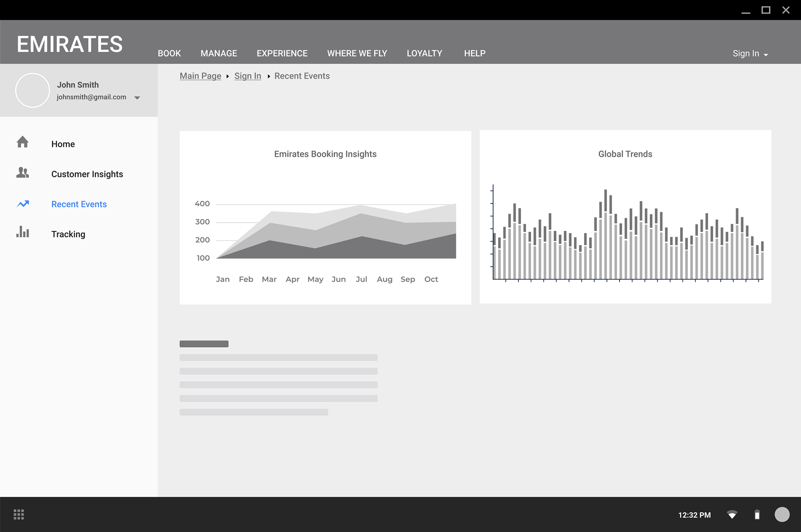Expand the John Smith account dropdown arrow
801x532 pixels.
(137, 98)
